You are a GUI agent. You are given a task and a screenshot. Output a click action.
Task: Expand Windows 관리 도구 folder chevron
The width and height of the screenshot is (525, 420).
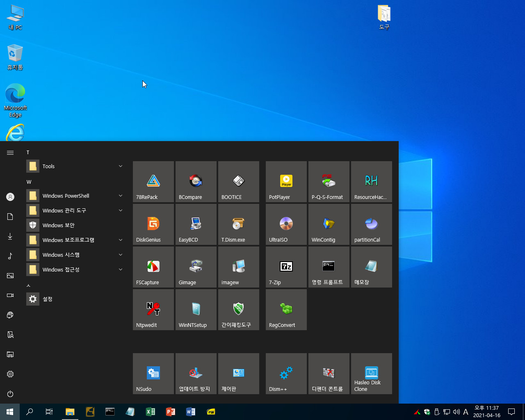(x=121, y=210)
